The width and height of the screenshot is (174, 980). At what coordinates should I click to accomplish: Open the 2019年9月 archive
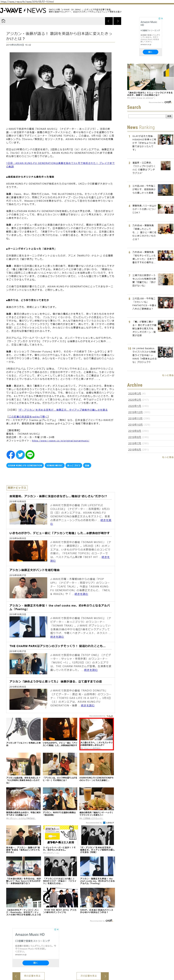click(135, 431)
